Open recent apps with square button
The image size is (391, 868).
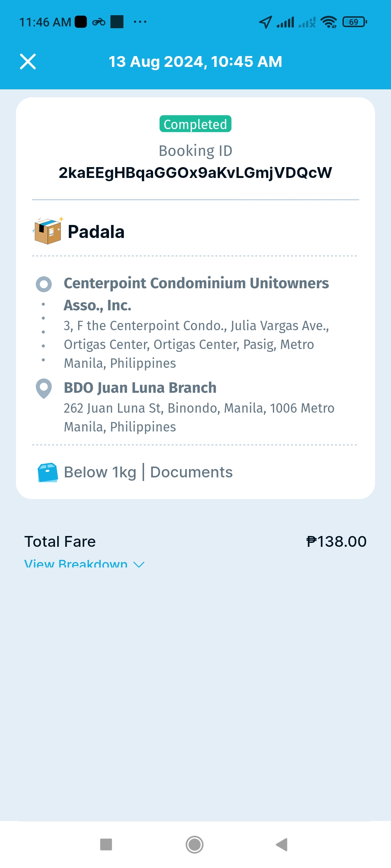[x=106, y=845]
